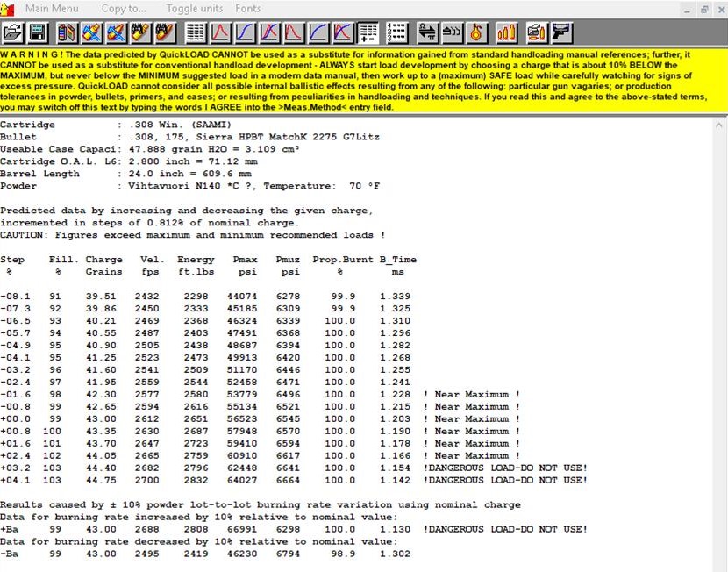Select velocity value 2630 in the 43.35 row
Image resolution: width=728 pixels, height=572 pixels.
pos(146,432)
